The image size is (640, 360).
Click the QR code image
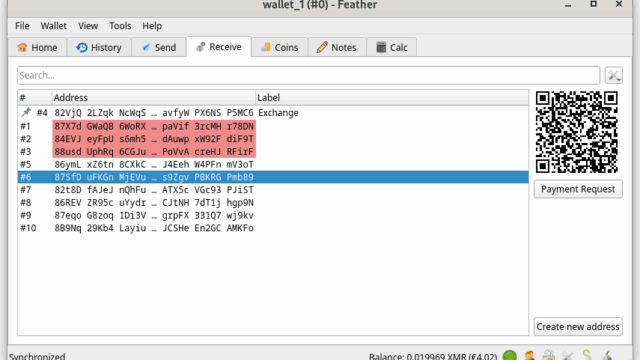pyautogui.click(x=576, y=132)
